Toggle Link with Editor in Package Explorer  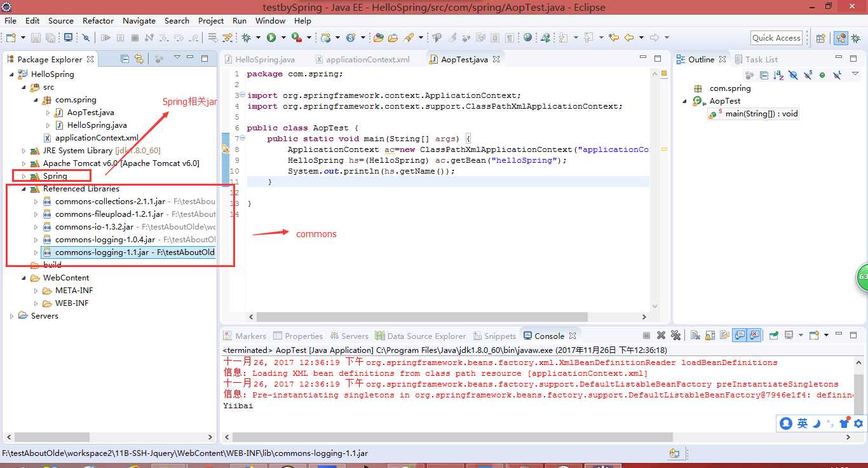(139, 59)
